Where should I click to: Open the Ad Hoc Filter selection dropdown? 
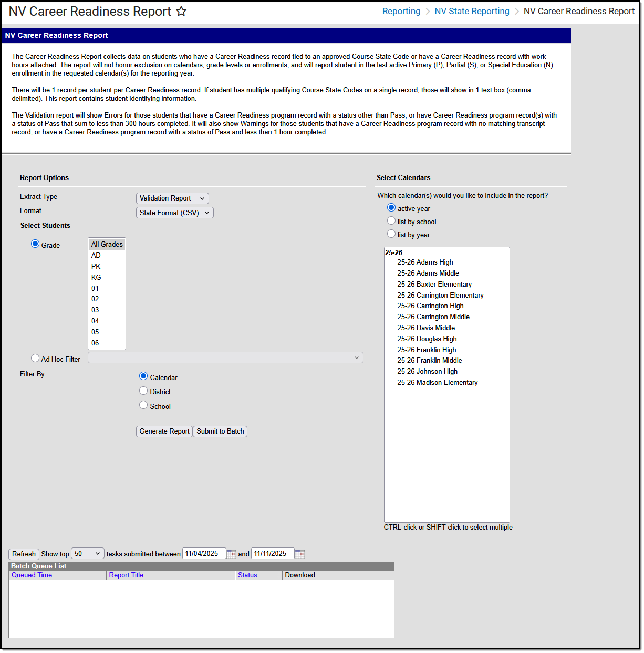click(225, 357)
